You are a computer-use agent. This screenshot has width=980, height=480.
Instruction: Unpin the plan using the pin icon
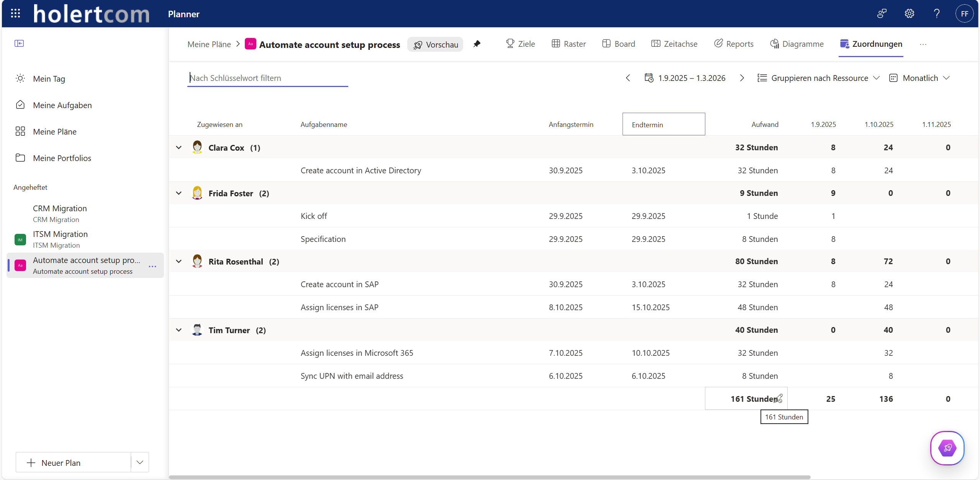point(477,44)
